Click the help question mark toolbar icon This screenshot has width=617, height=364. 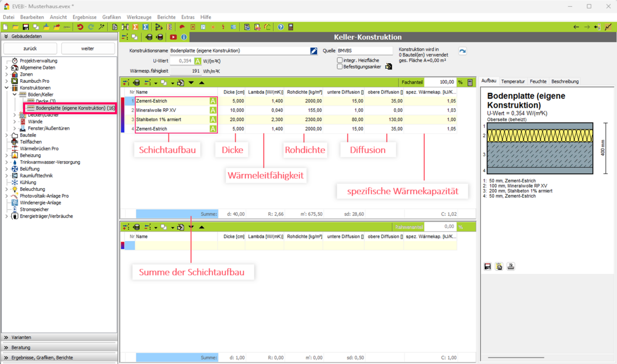click(281, 27)
